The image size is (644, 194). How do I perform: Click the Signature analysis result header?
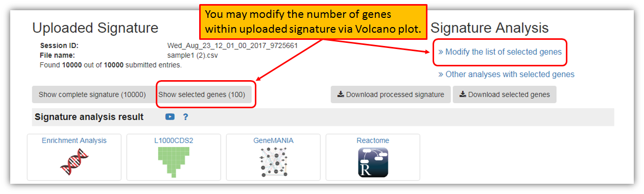(89, 117)
